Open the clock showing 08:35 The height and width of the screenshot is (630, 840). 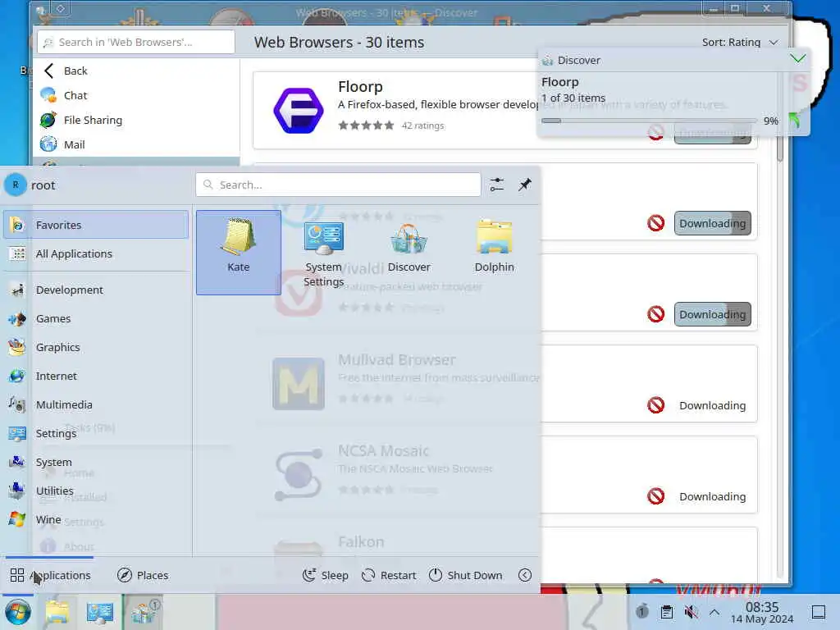[x=762, y=612]
